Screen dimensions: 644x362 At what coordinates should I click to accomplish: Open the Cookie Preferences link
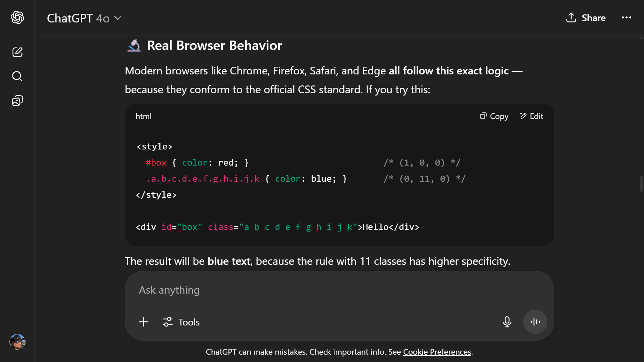[437, 352]
